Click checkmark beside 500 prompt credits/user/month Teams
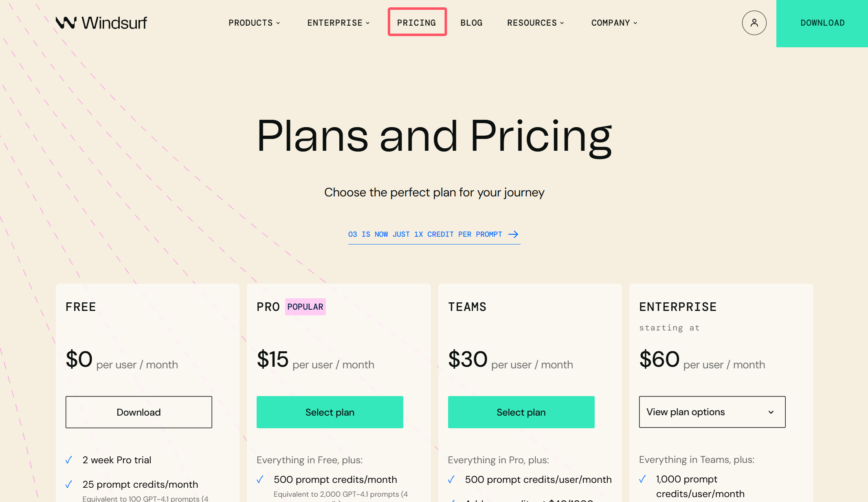This screenshot has width=868, height=502. 451,480
